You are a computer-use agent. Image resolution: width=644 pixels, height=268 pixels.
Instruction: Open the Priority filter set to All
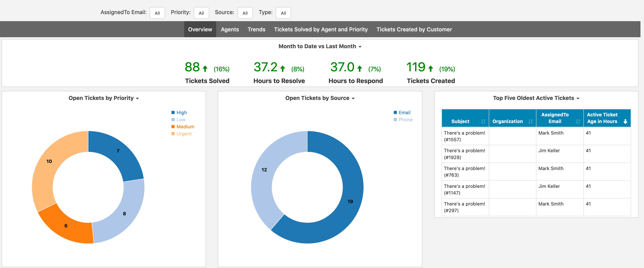click(x=201, y=13)
